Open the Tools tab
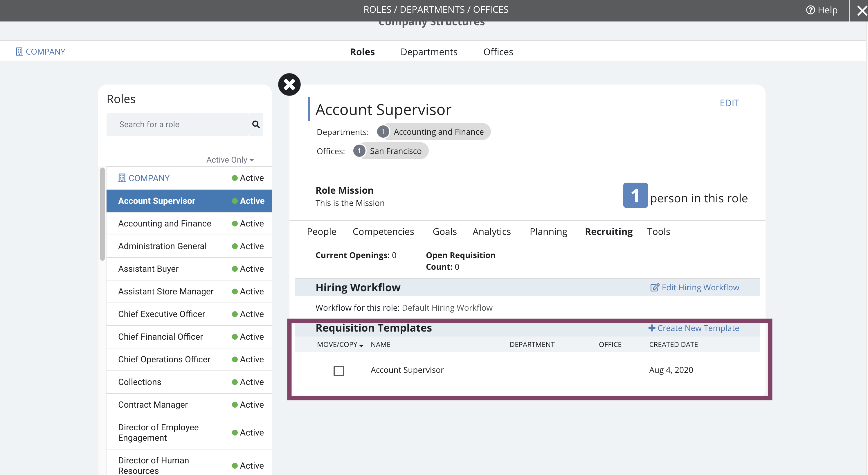Screen dimensions: 868x475 (x=658, y=232)
